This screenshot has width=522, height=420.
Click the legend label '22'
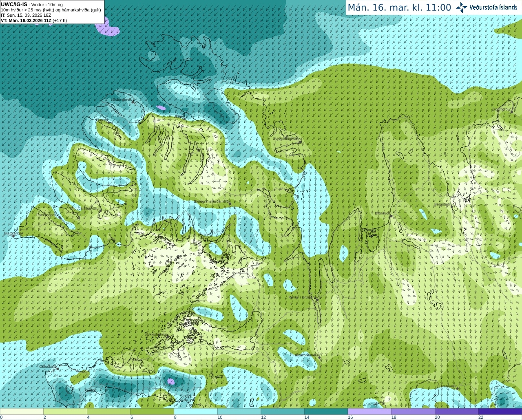point(481,417)
